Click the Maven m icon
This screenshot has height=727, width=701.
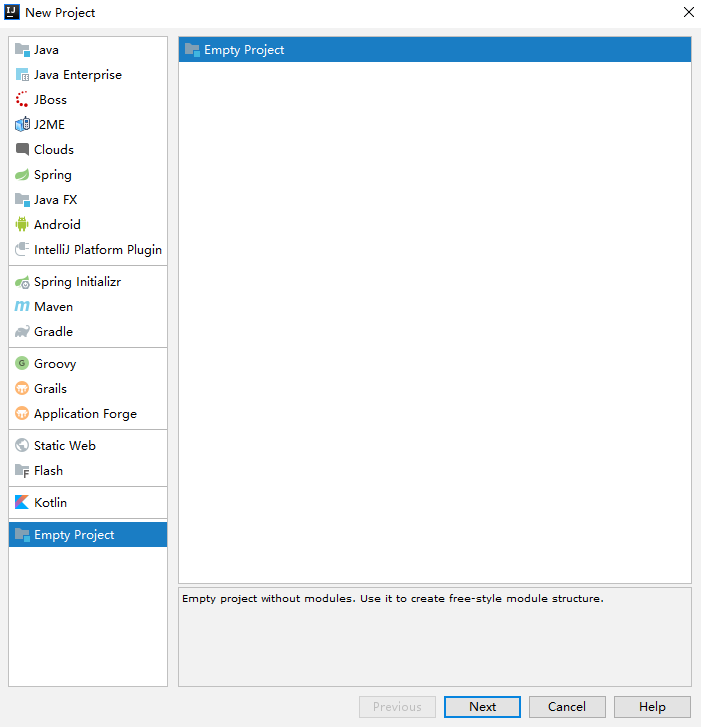tap(22, 307)
